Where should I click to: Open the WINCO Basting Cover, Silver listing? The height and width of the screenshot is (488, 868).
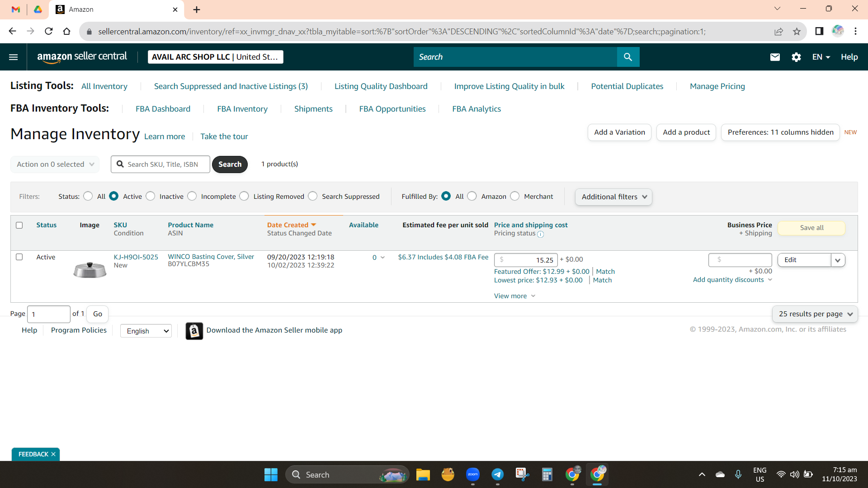(x=211, y=257)
